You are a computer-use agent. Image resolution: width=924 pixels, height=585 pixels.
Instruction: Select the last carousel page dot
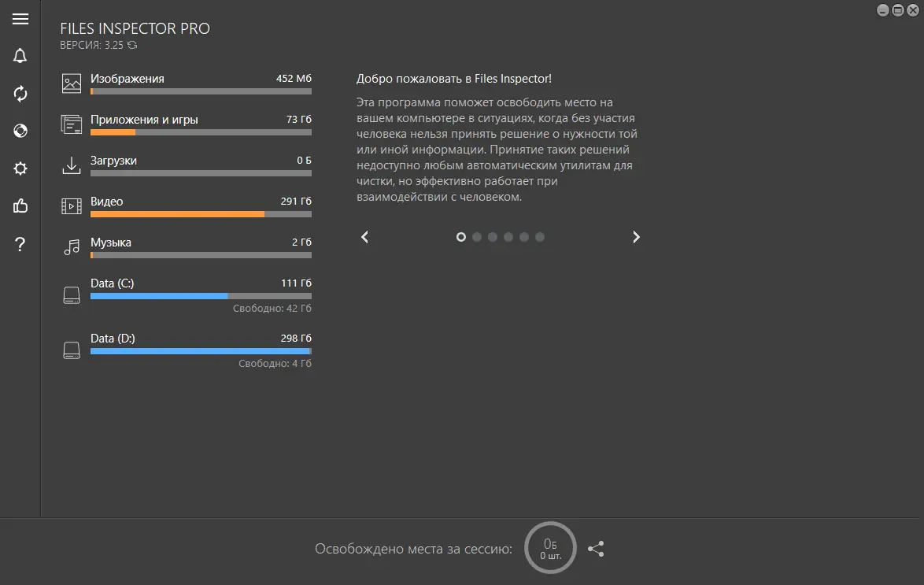point(540,236)
